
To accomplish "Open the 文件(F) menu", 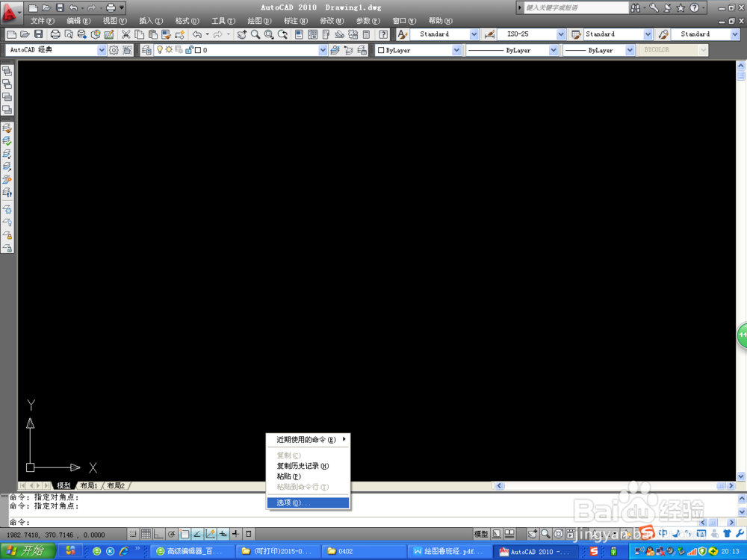I will [43, 21].
